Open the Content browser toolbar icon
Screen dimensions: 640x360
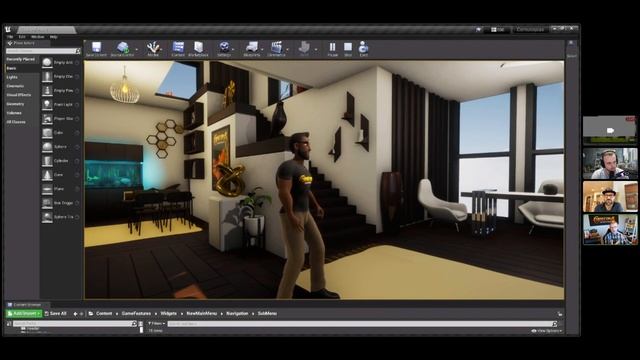click(178, 47)
